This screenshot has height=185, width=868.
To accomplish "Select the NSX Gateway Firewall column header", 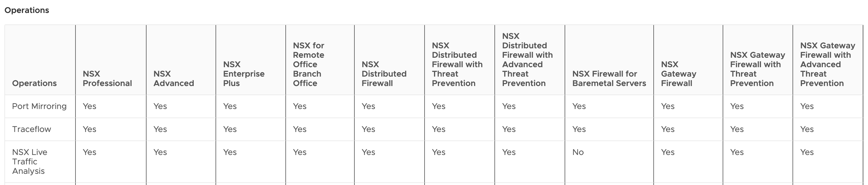I will pyautogui.click(x=678, y=74).
